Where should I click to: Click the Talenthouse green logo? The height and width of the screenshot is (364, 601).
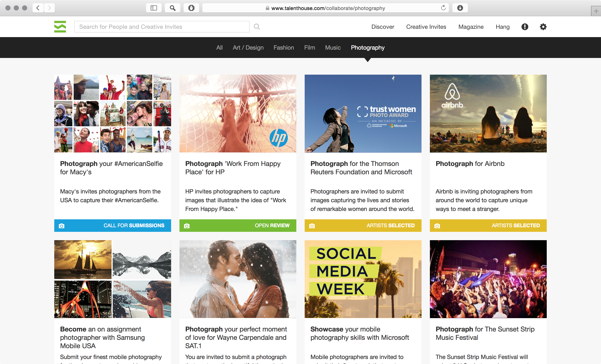pyautogui.click(x=60, y=26)
